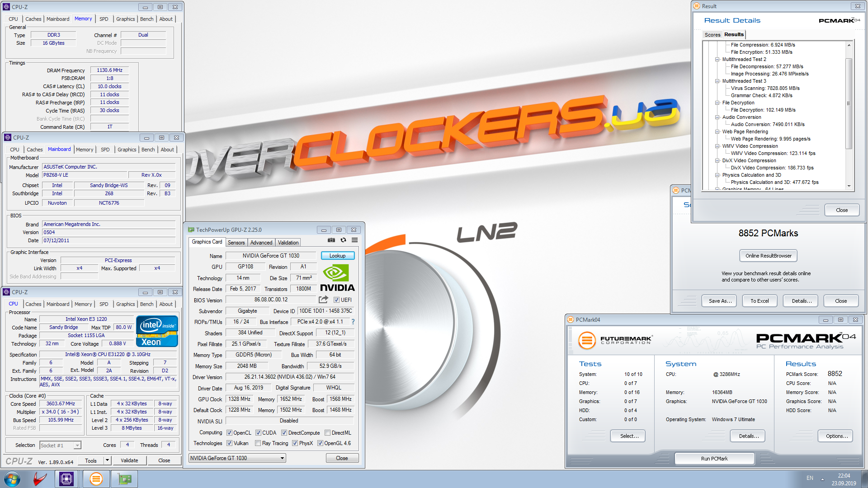Viewport: 868px width, 488px height.
Task: Click the red bird taskbar icon
Action: click(x=40, y=479)
